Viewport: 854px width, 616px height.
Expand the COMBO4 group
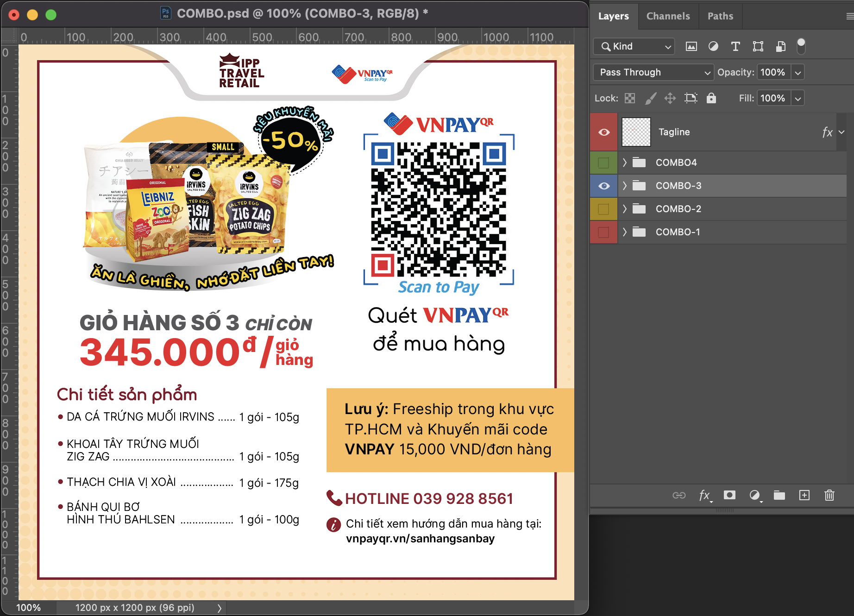click(624, 163)
